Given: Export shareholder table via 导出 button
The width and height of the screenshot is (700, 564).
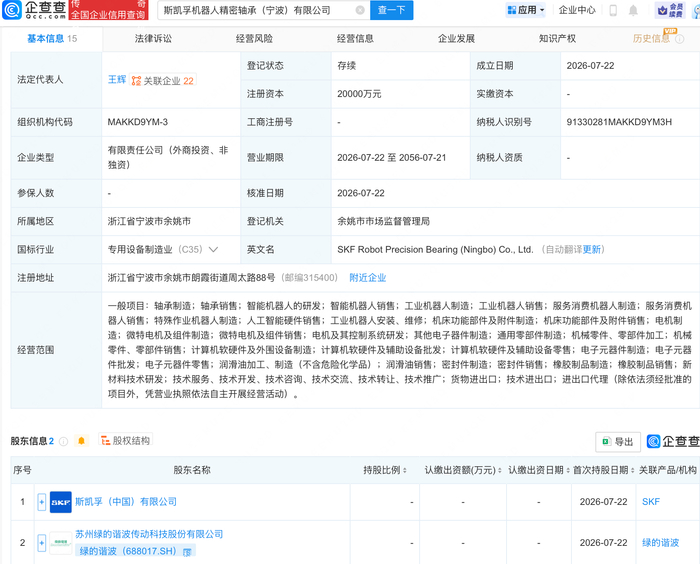Looking at the screenshot, I should pyautogui.click(x=618, y=442).
